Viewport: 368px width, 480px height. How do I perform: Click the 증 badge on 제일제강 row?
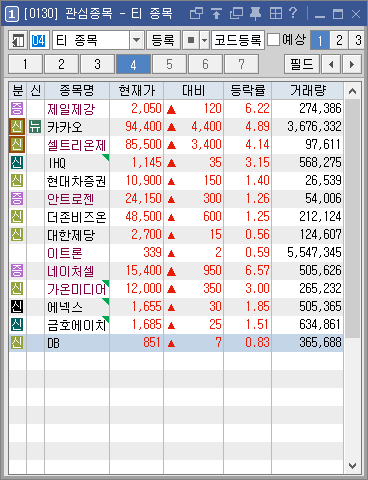coord(17,109)
